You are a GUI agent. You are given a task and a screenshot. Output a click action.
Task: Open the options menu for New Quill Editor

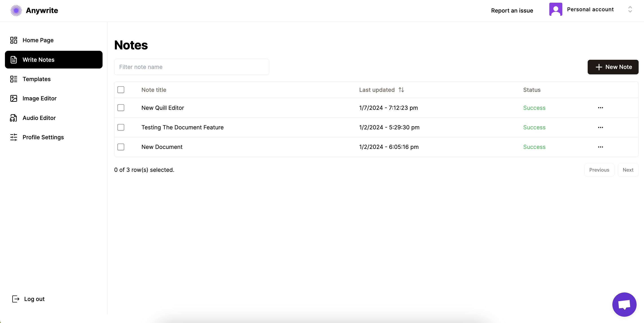coord(600,108)
